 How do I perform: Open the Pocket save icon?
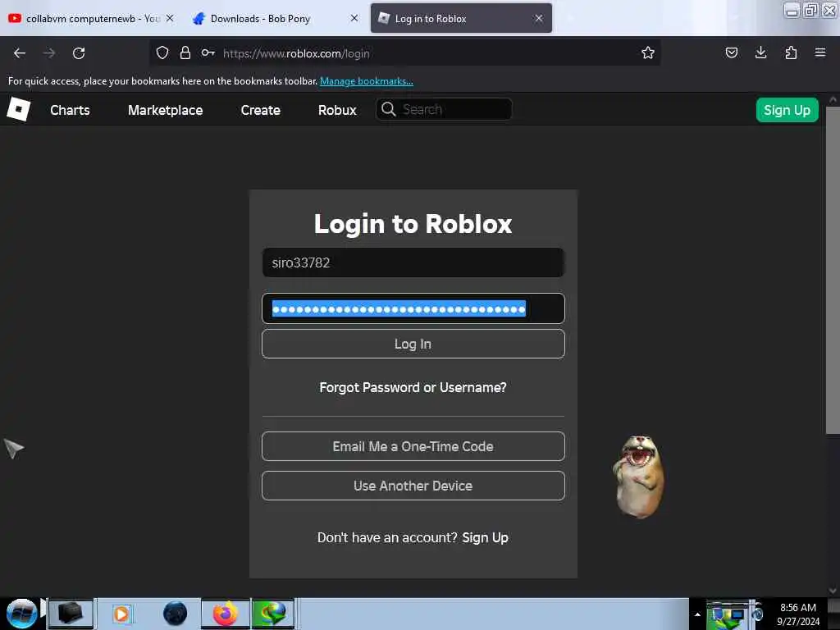[x=731, y=53]
